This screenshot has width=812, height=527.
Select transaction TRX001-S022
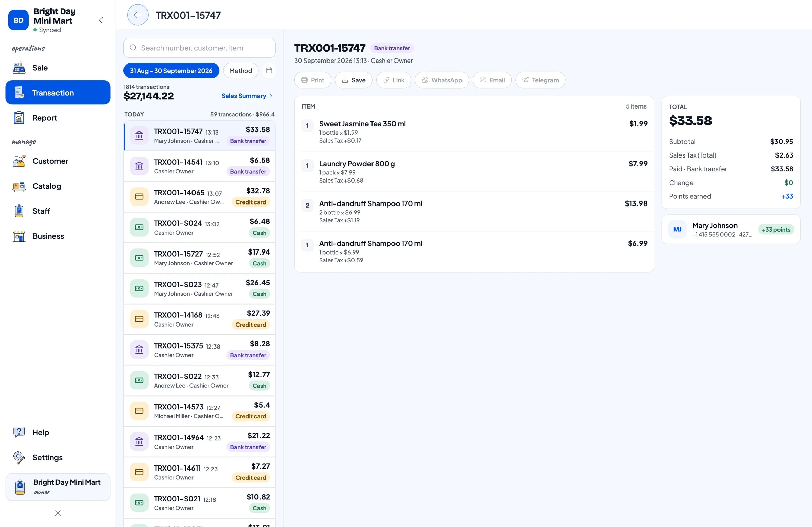199,380
